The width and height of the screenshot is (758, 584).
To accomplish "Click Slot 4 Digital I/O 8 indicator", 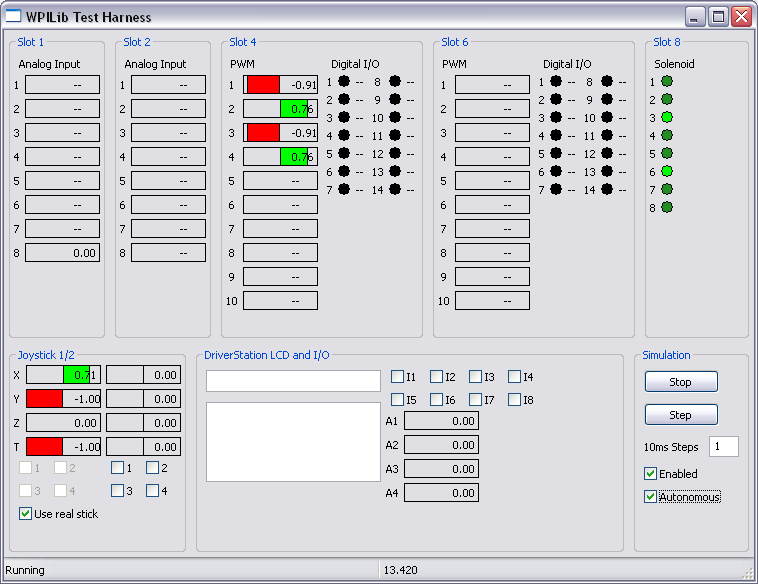I will (x=395, y=81).
